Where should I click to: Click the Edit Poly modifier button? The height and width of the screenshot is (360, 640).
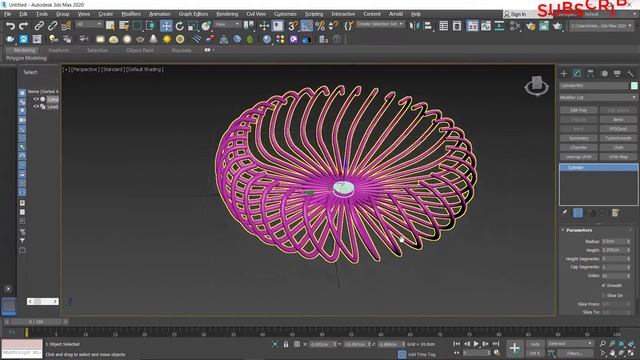point(578,110)
